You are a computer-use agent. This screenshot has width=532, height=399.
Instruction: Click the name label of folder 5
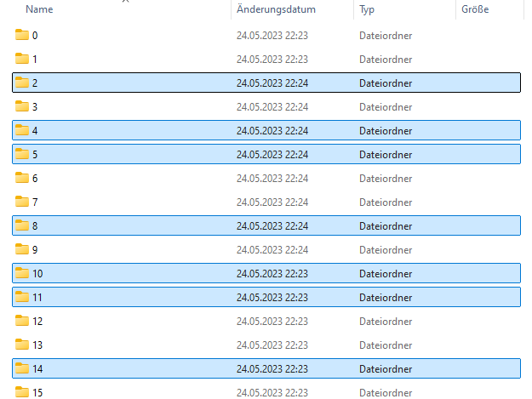point(35,155)
